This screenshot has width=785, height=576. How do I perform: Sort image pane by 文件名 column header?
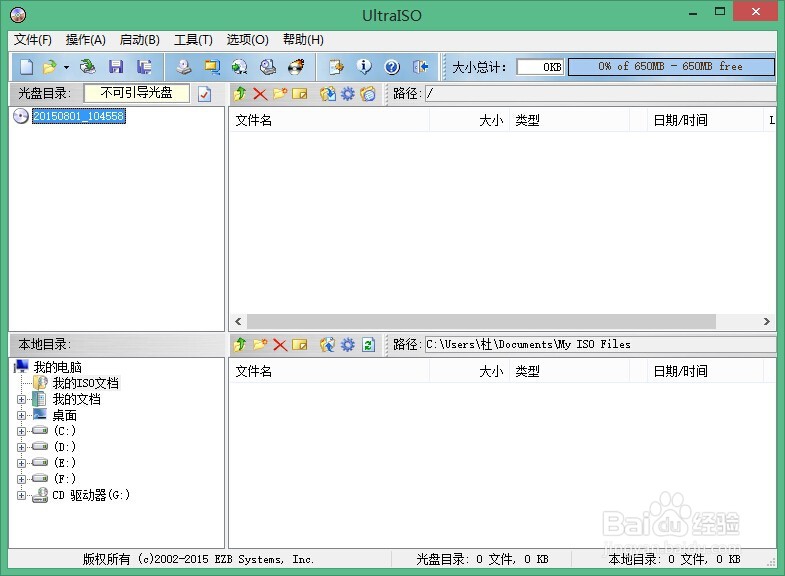coord(329,121)
